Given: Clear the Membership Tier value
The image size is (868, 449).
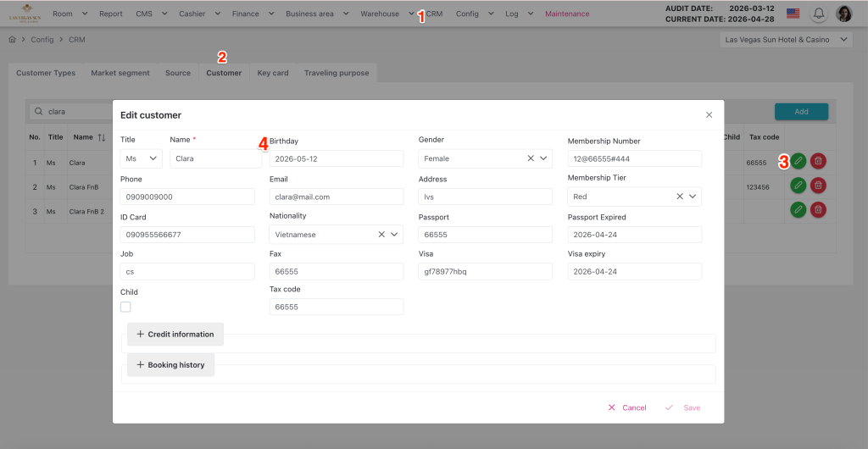Looking at the screenshot, I should (x=680, y=197).
